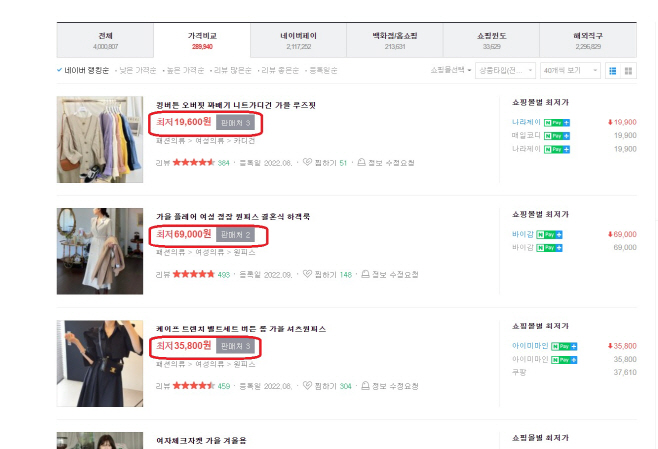
Task: Open the 메일코디 seller link
Action: [x=526, y=136]
